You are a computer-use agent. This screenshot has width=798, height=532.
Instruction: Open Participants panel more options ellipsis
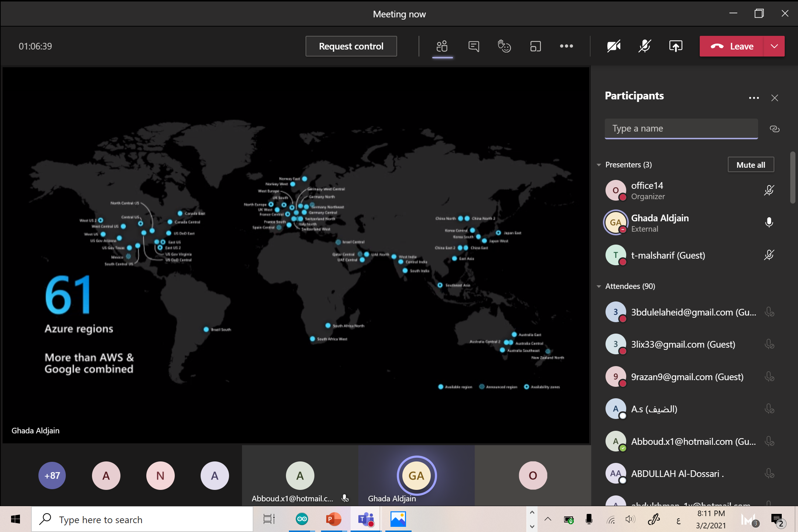(x=754, y=98)
